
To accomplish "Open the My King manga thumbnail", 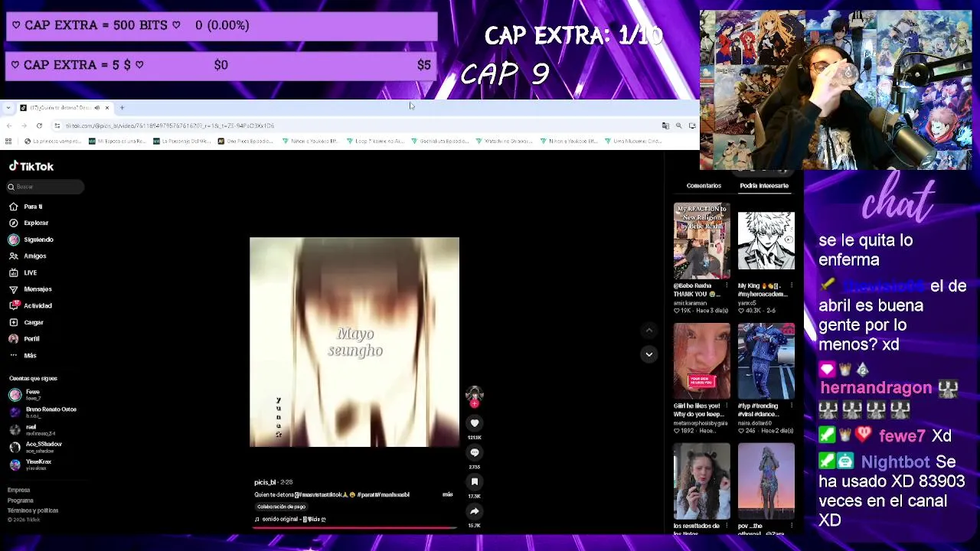I will pos(766,241).
